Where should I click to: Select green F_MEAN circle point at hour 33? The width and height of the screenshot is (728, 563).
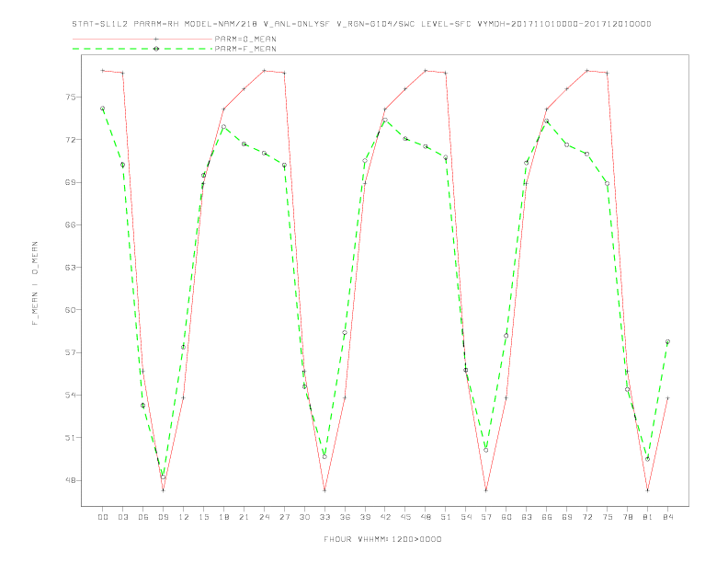pos(324,456)
